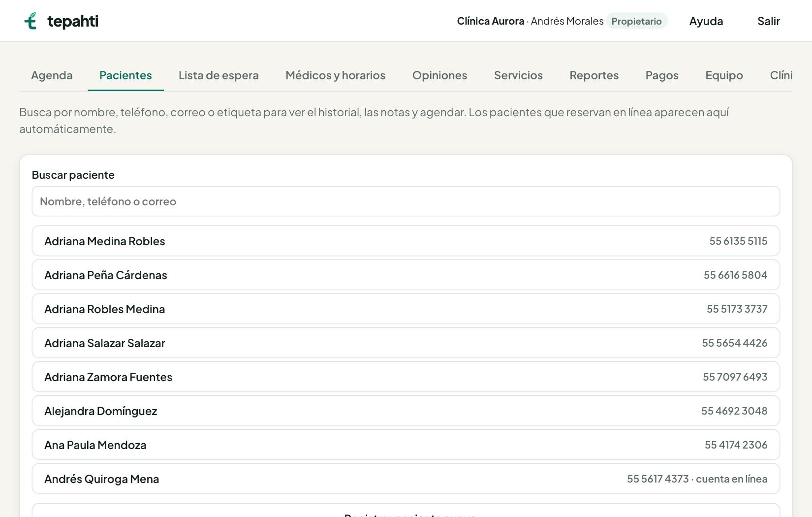This screenshot has height=517, width=812.
Task: Switch to Lista de espera tab
Action: [x=219, y=75]
